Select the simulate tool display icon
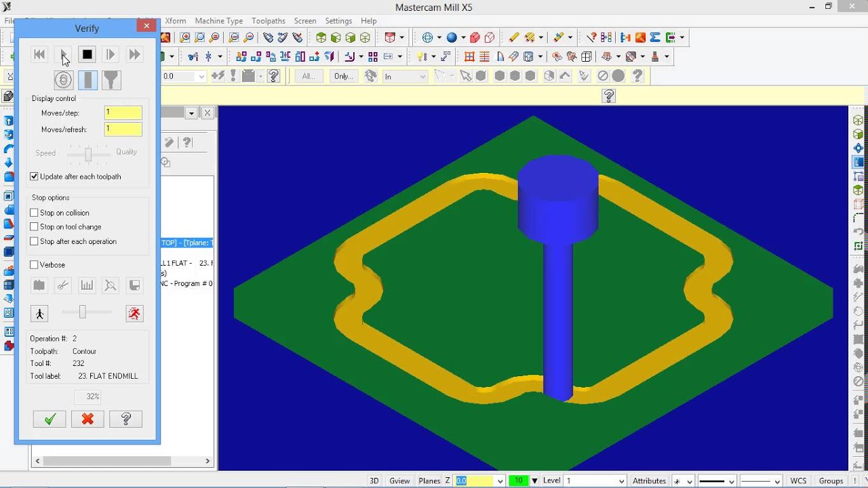Image resolution: width=868 pixels, height=488 pixels. point(87,80)
